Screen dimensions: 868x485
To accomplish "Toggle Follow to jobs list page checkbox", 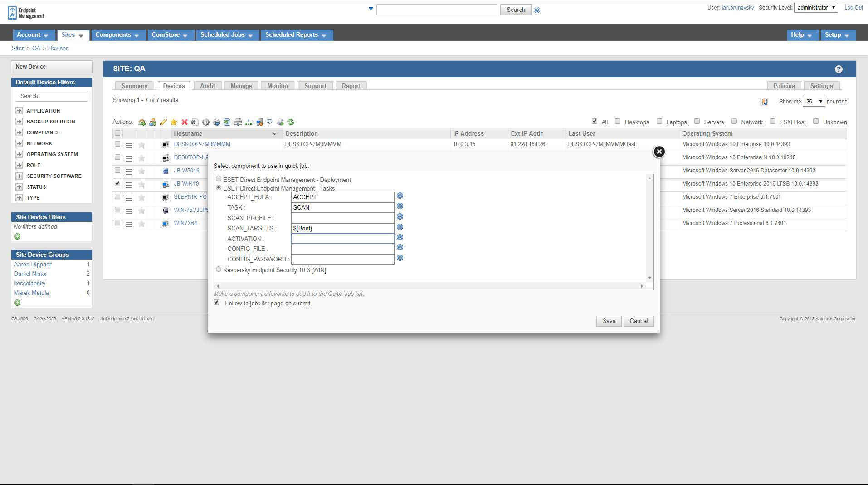I will click(x=216, y=303).
